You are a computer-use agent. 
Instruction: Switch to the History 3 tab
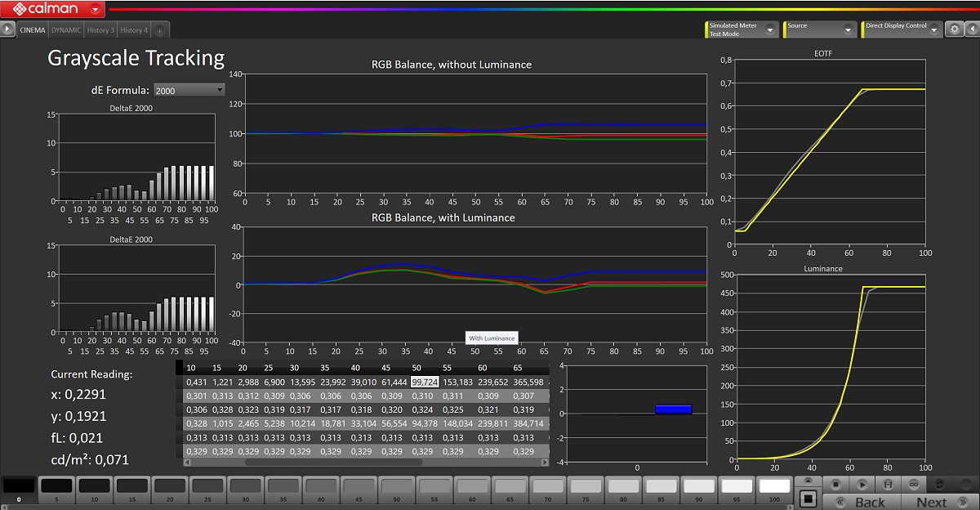[100, 30]
